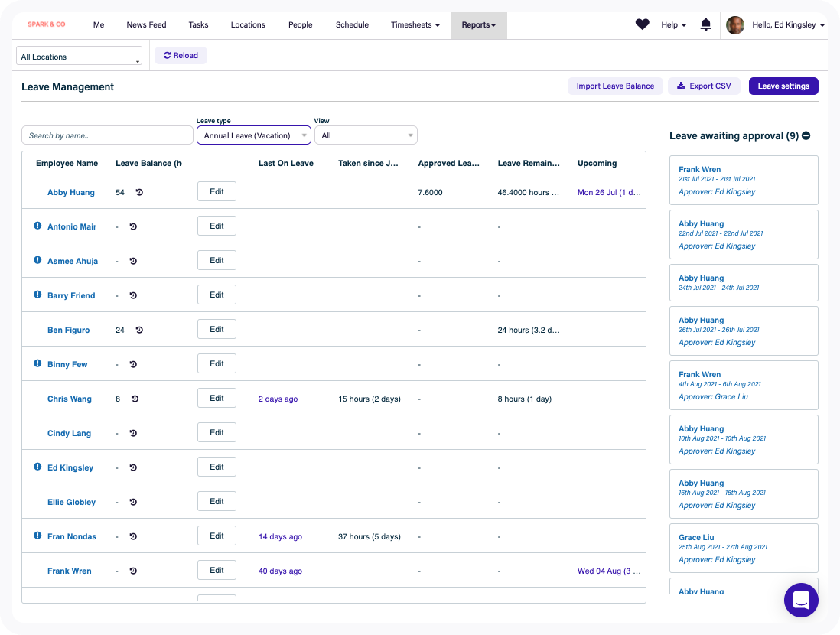
Task: Collapse the Leave awaiting approval panel
Action: click(806, 135)
